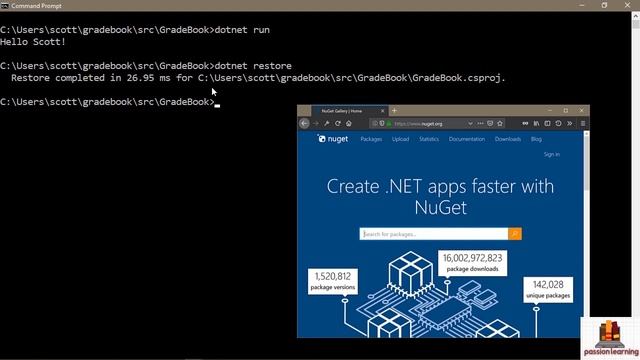Open the Documentation link

coord(467,139)
